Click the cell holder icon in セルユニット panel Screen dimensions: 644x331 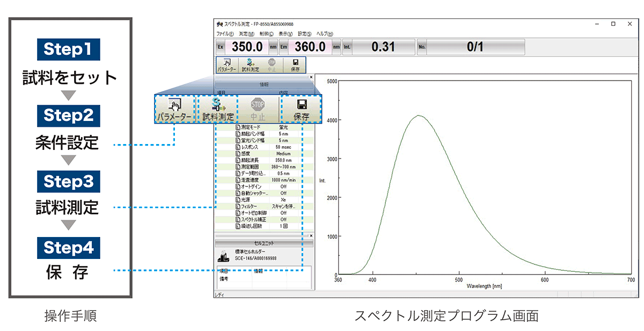click(x=223, y=256)
